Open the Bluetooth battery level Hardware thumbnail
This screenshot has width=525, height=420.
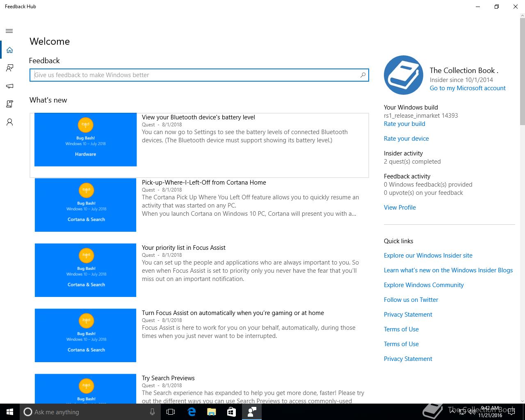pos(85,139)
